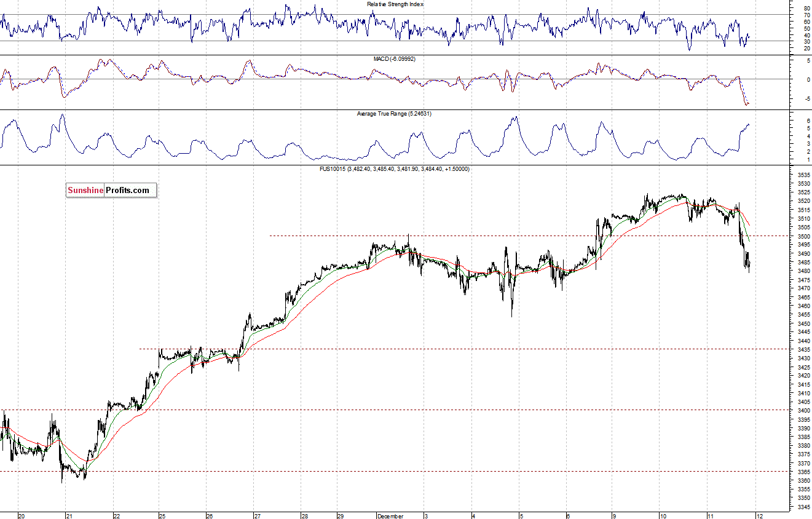This screenshot has width=812, height=519.
Task: Click date 29 on the time axis
Action: tap(341, 517)
